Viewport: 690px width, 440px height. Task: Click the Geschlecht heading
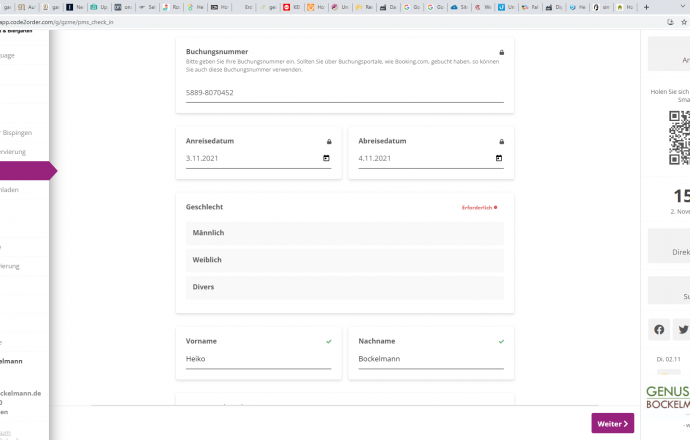click(204, 207)
